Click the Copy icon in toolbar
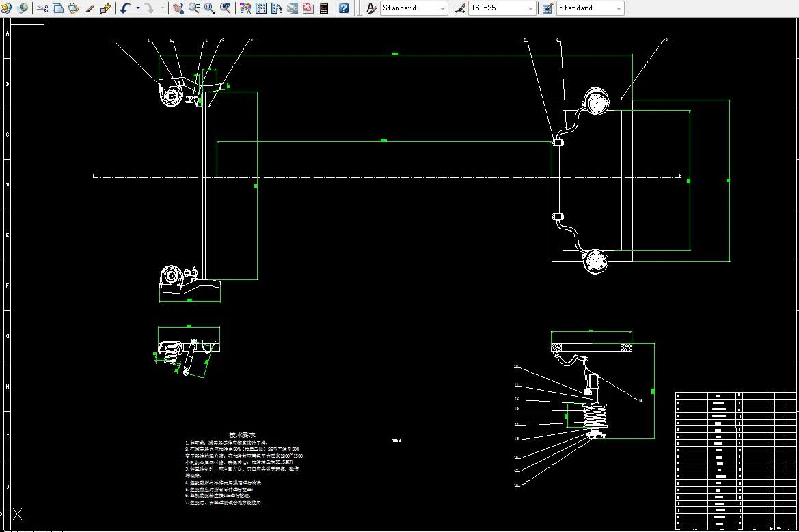The image size is (799, 532). (58, 8)
